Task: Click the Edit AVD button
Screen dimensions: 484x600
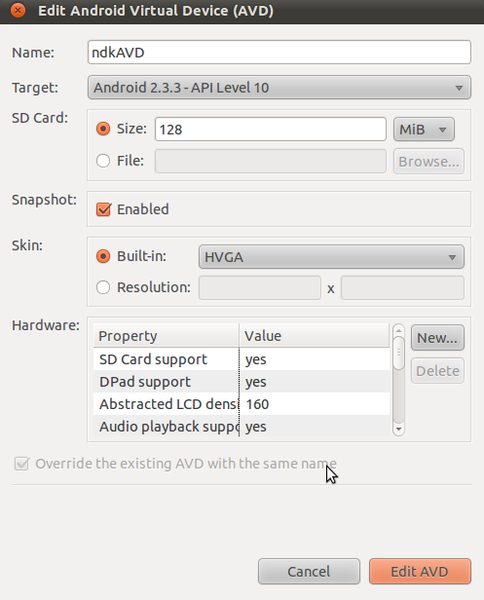Action: pos(420,571)
